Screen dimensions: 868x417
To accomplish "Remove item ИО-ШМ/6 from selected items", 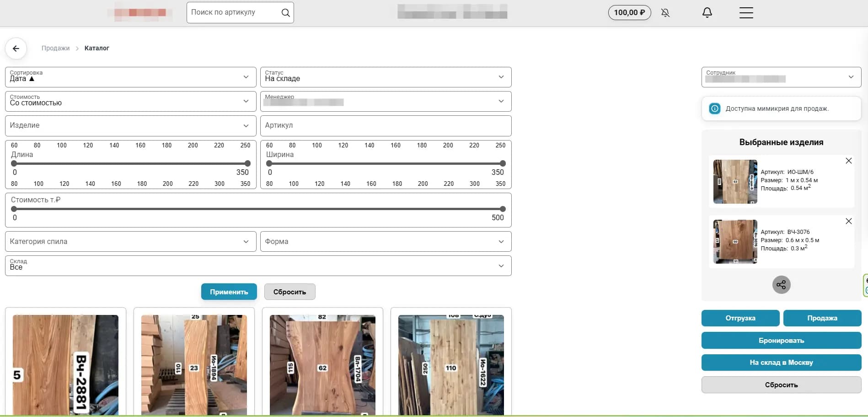I will (849, 161).
